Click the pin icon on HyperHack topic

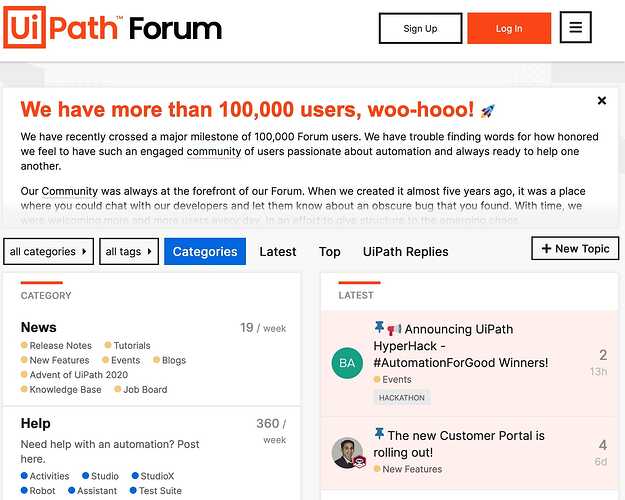click(379, 328)
